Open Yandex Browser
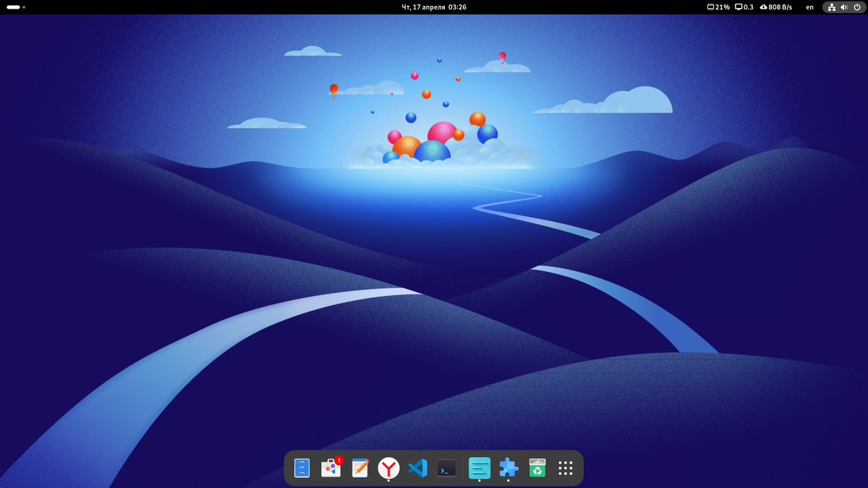This screenshot has height=488, width=868. 388,468
